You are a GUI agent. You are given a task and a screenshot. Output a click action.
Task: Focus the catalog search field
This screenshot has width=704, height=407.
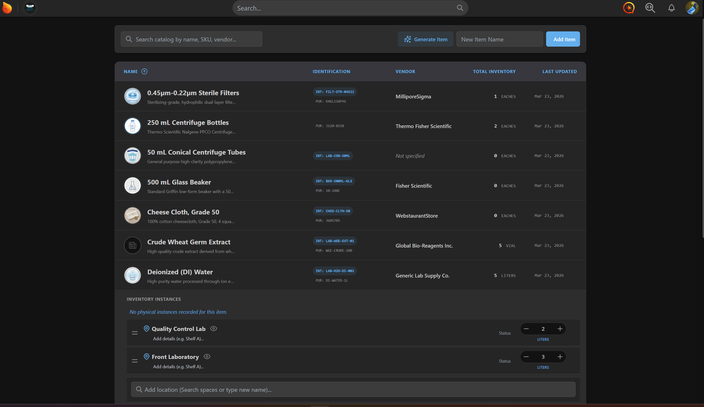[x=191, y=39]
